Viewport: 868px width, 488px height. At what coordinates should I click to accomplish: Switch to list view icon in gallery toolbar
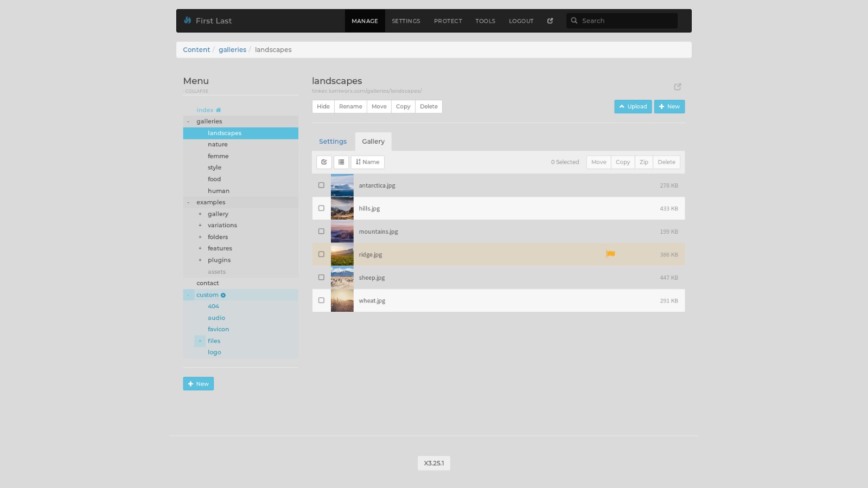point(341,162)
